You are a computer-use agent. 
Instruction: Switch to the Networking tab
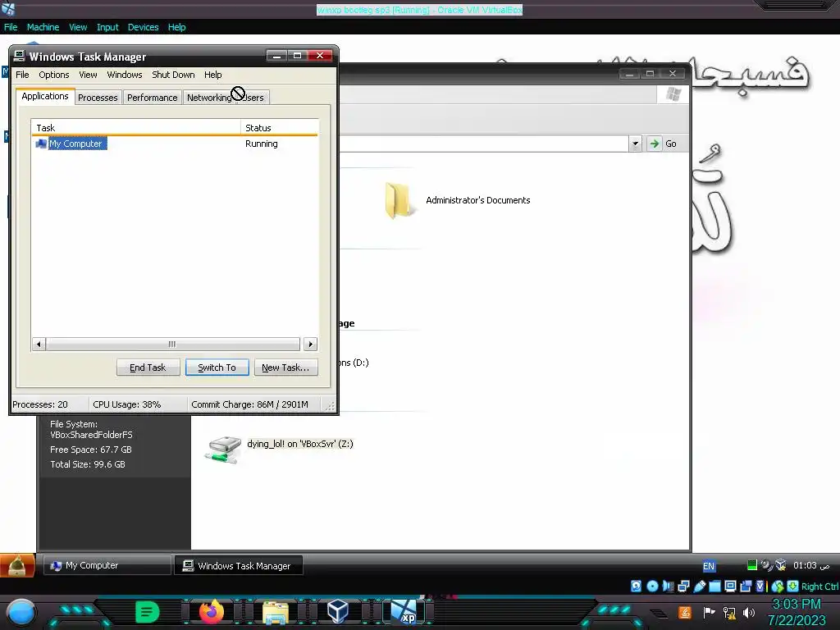[209, 98]
